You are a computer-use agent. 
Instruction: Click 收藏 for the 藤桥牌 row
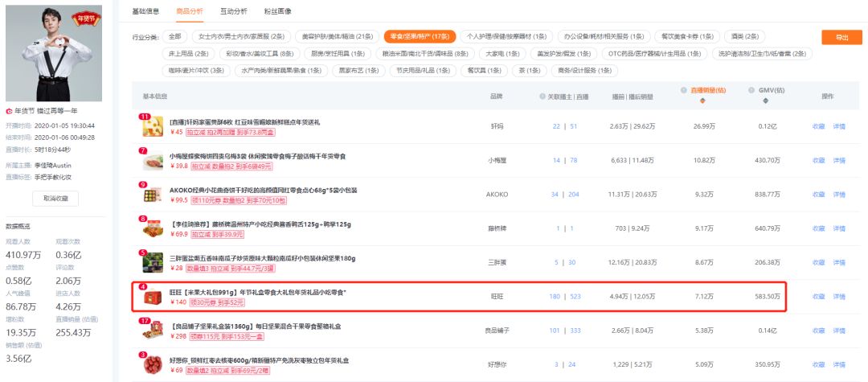(x=818, y=228)
